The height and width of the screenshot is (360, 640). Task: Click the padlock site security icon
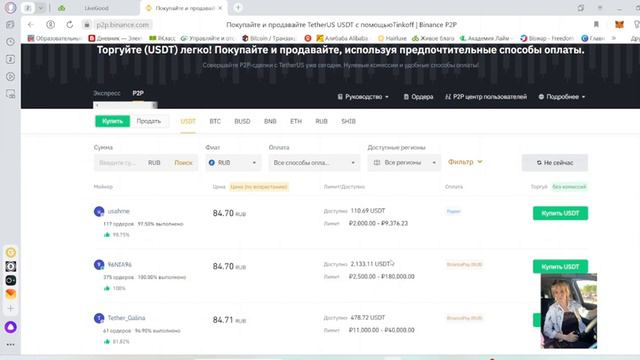coord(87,25)
